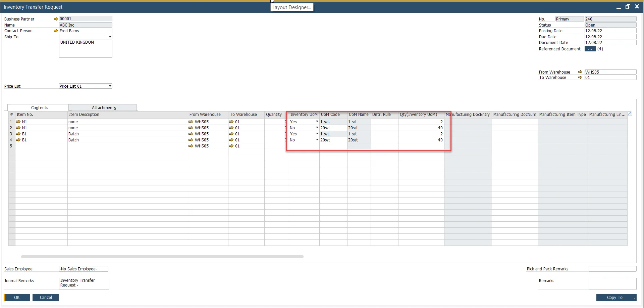Viewport: 644px width, 308px height.
Task: Click From Warehouse link arrow in row 5
Action: 191,146
